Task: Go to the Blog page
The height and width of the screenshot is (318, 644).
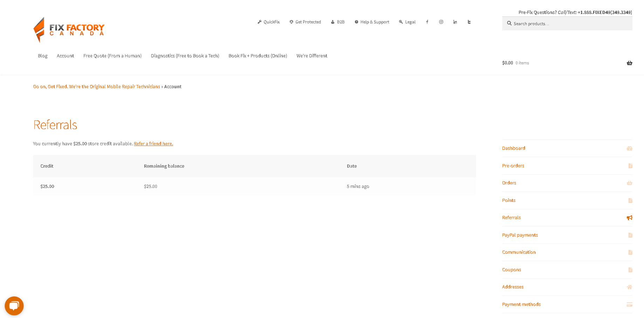Action: (42, 56)
